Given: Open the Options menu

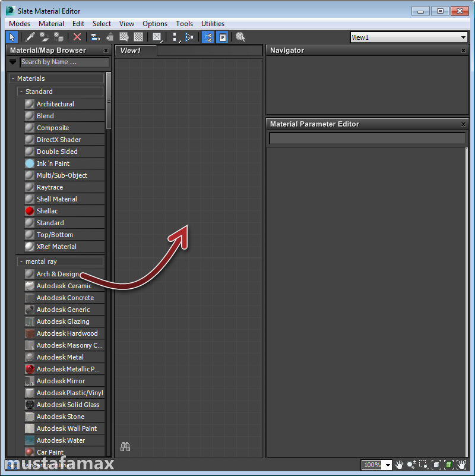Looking at the screenshot, I should click(155, 24).
